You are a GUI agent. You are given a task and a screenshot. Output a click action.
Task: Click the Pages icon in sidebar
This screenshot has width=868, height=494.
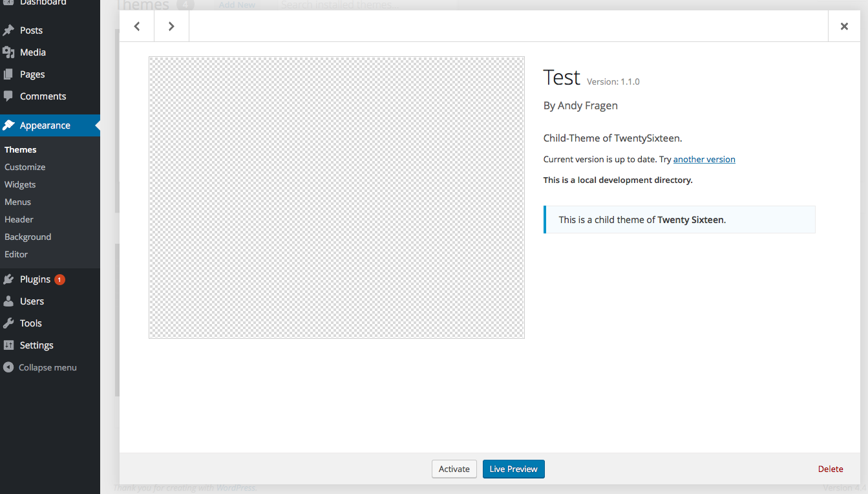[x=8, y=74]
